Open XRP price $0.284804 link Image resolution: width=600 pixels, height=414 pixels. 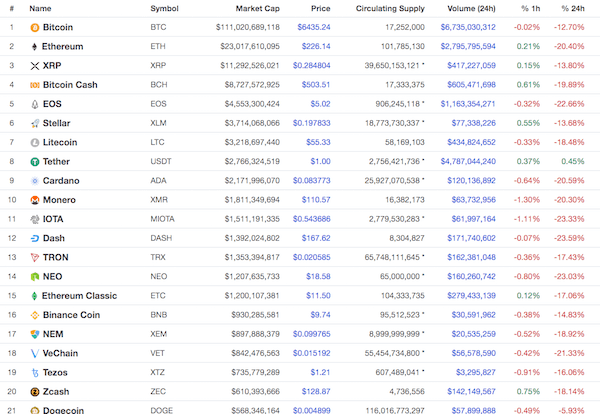(311, 65)
